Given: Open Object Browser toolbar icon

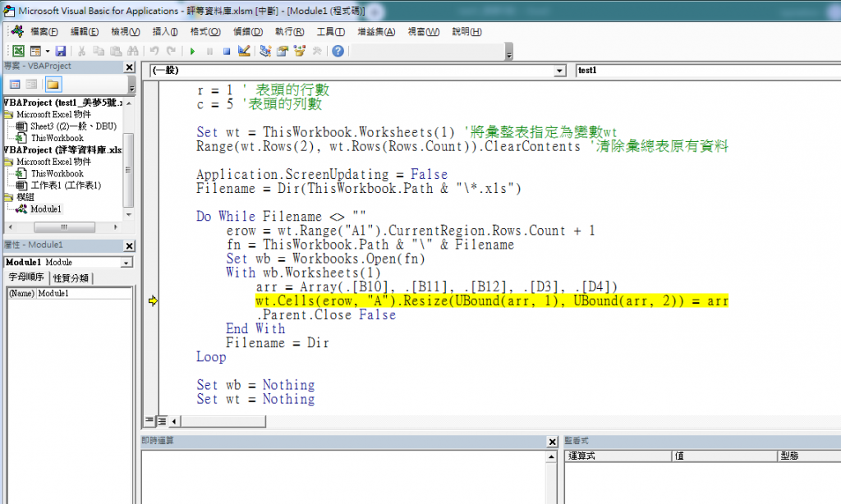Looking at the screenshot, I should point(299,51).
